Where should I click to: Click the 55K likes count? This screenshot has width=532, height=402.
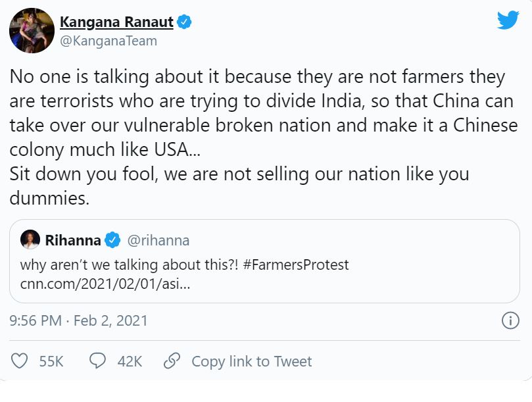tap(51, 361)
